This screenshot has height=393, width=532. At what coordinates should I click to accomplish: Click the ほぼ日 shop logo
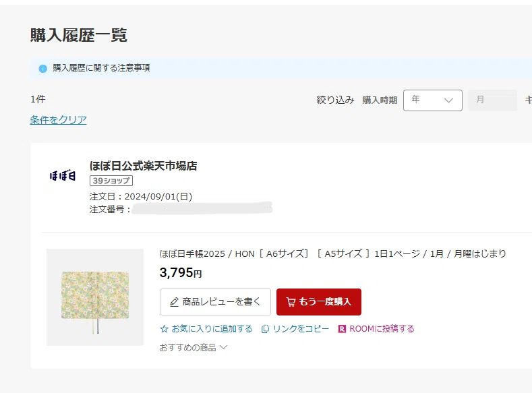coord(63,176)
